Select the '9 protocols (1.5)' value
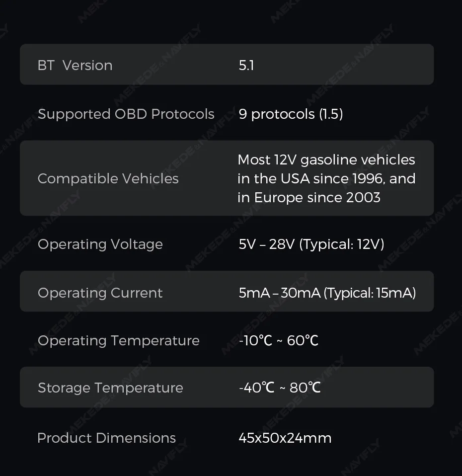 click(x=291, y=114)
